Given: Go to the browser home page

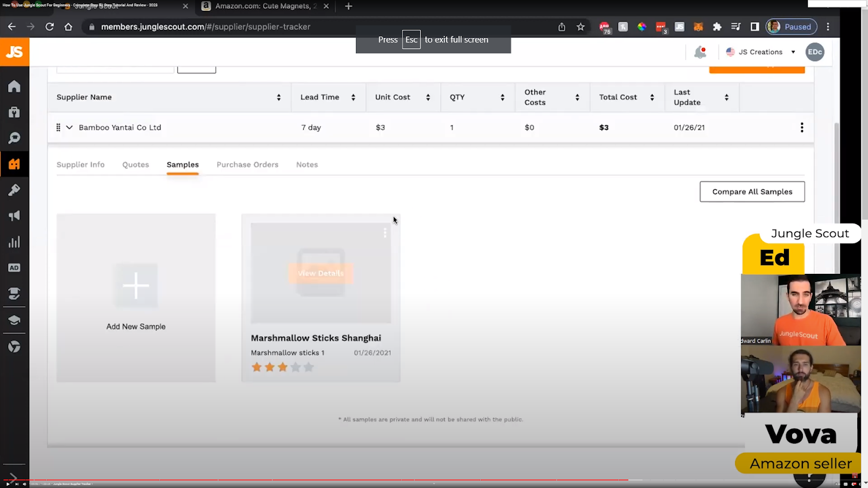Looking at the screenshot, I should point(68,27).
